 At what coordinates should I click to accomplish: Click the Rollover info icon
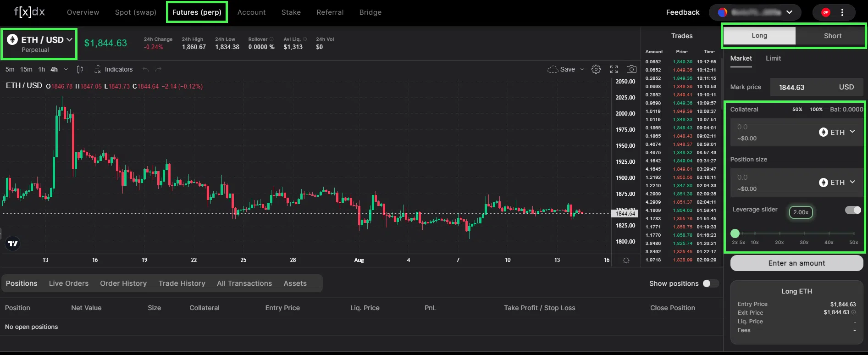271,39
